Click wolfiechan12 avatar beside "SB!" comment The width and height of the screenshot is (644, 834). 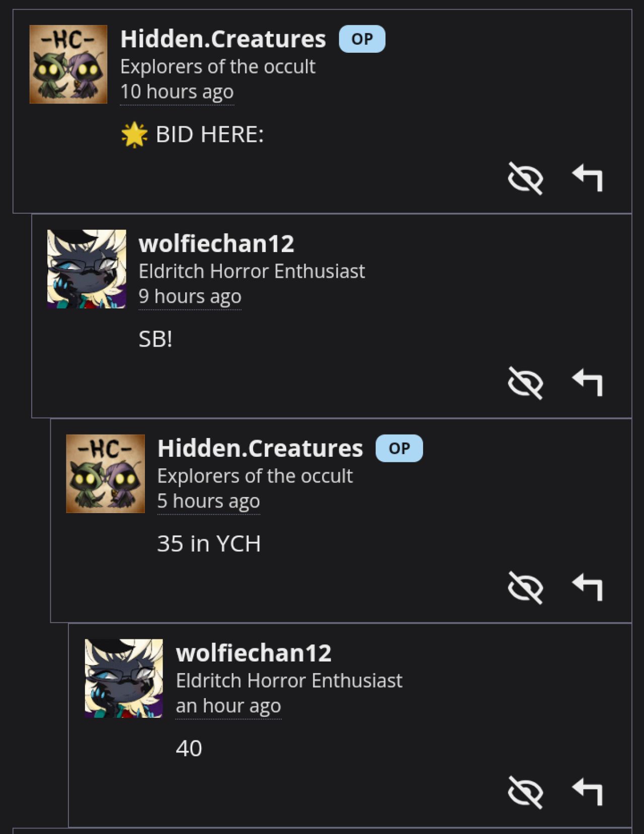87,269
